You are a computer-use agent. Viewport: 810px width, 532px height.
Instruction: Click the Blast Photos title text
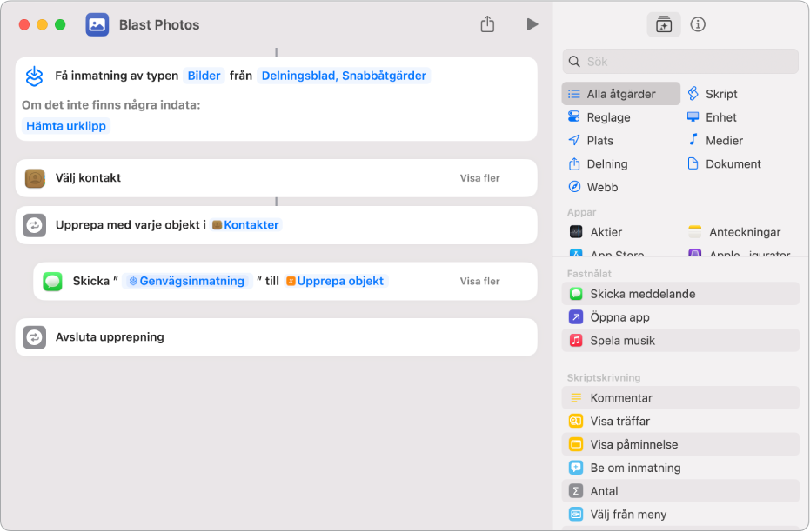pyautogui.click(x=159, y=24)
